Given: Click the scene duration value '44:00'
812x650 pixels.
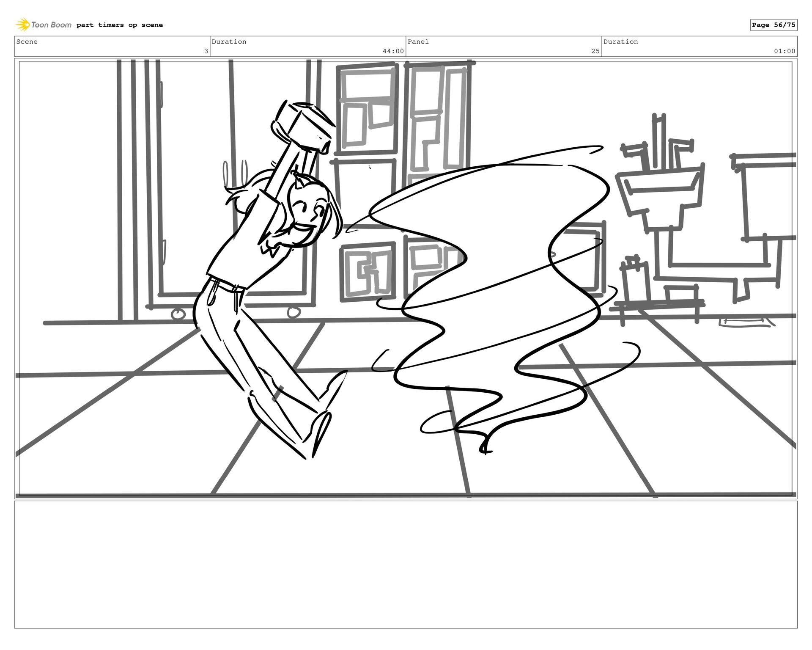Looking at the screenshot, I should 393,51.
